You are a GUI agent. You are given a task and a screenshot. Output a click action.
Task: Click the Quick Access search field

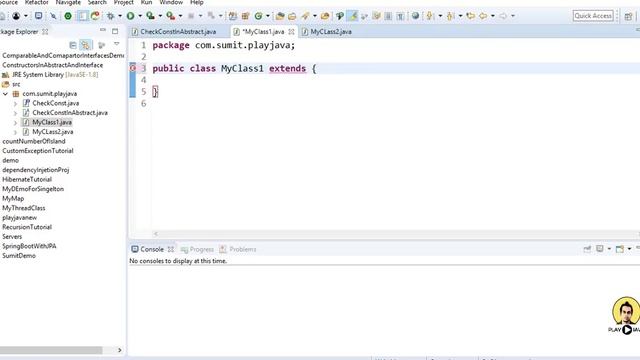pos(593,16)
